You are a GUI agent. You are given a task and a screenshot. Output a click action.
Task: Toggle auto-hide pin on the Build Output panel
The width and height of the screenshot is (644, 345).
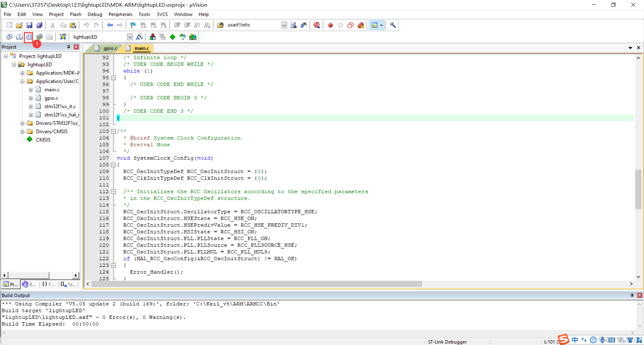coord(632,295)
